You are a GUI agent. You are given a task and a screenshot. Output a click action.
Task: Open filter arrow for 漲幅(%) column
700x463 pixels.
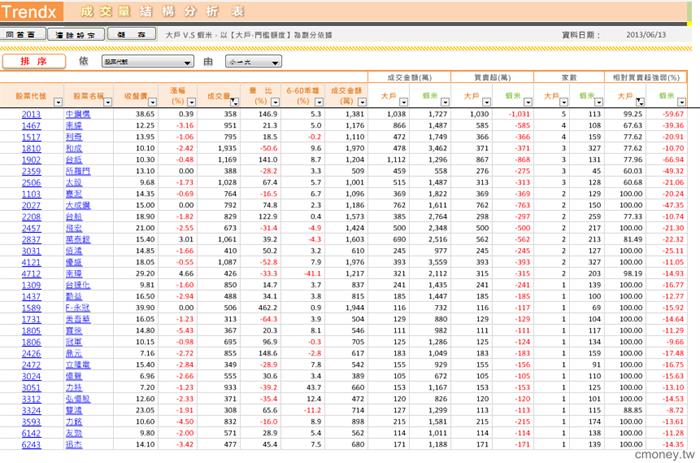coord(193,101)
